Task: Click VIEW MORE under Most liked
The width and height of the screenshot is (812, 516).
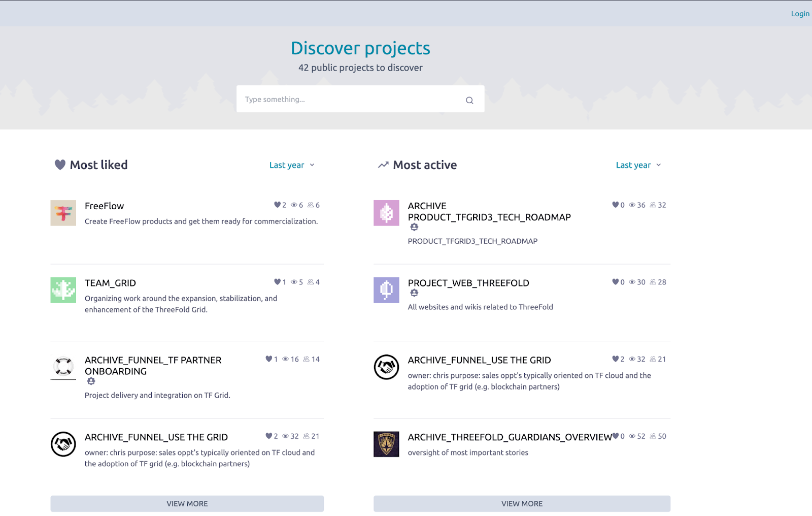Action: pos(187,504)
